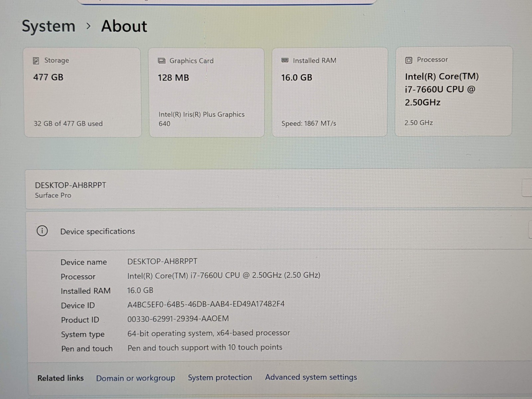The width and height of the screenshot is (532, 399).
Task: Go back to System breadcrumb
Action: [49, 26]
